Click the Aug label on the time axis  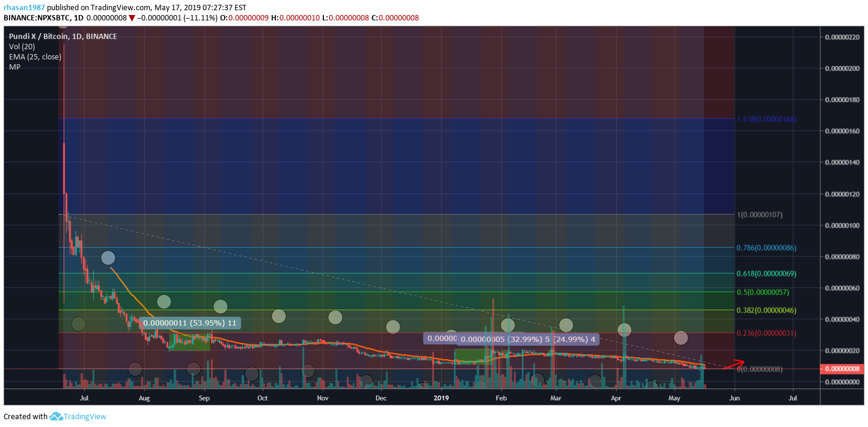[x=144, y=398]
